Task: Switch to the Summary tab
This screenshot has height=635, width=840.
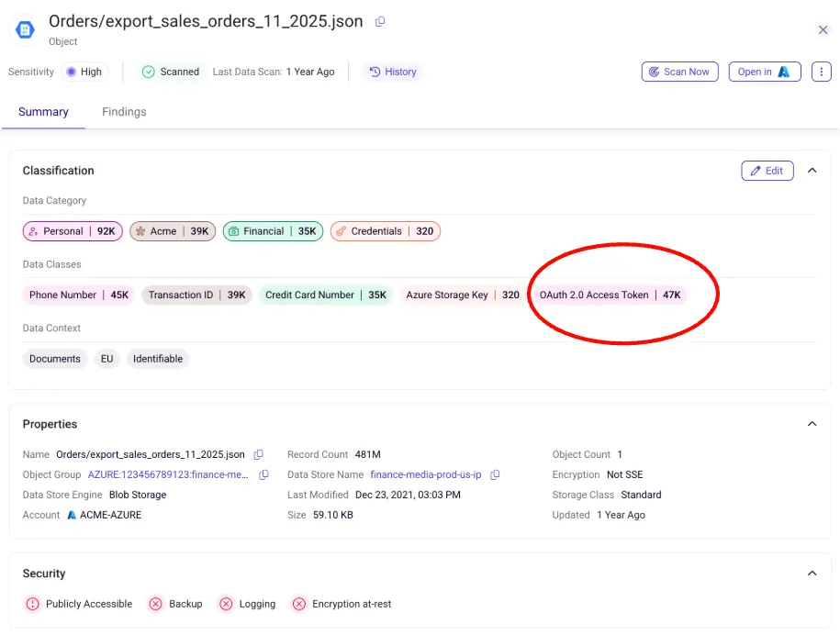Action: pyautogui.click(x=43, y=112)
